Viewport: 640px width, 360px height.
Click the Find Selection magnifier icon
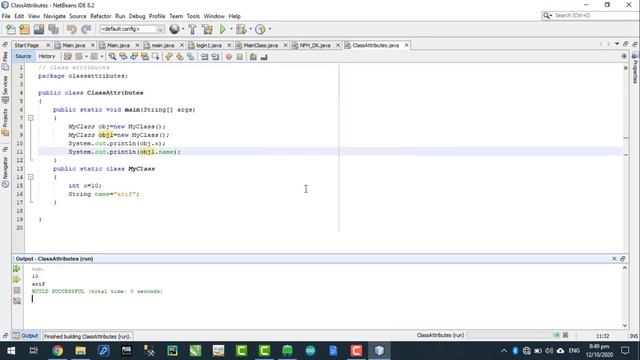pos(112,57)
